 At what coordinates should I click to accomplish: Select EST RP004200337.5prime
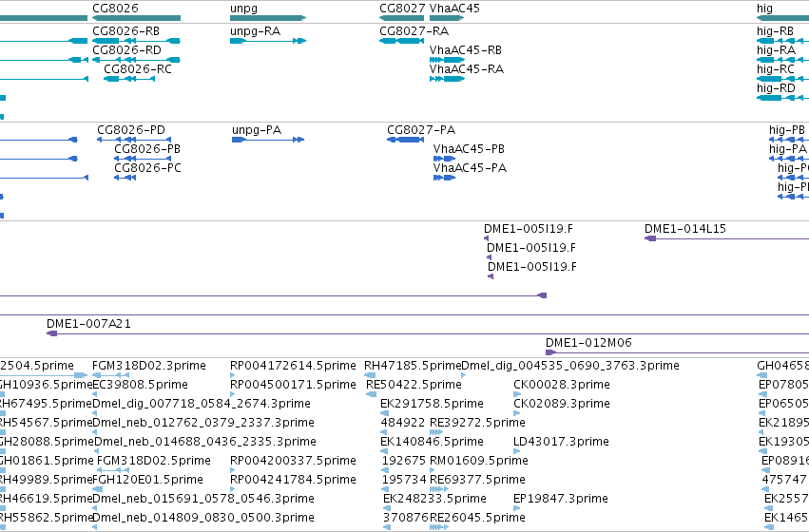[293, 461]
